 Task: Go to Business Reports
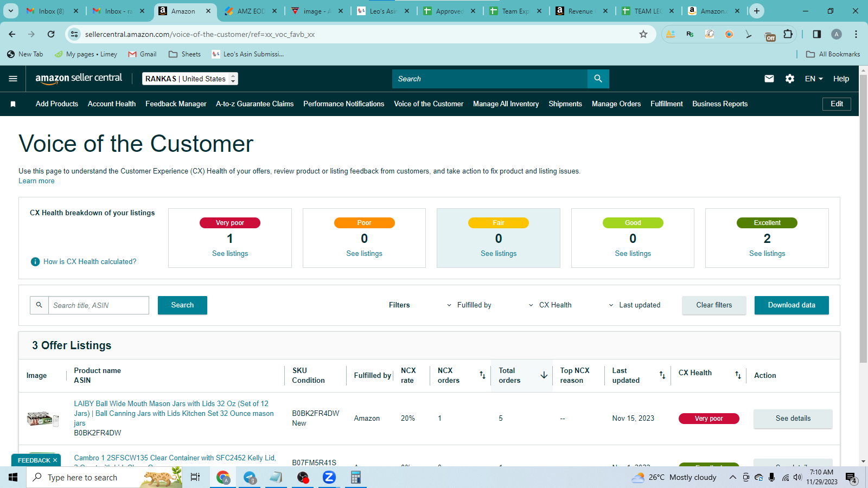720,104
